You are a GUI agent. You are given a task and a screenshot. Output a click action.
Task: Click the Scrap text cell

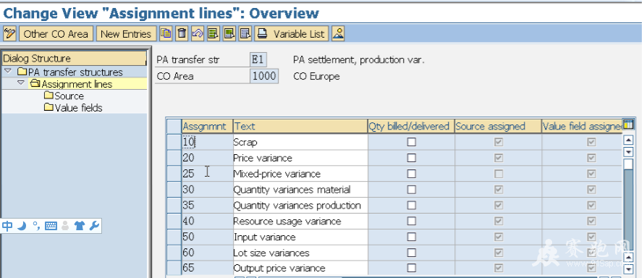(300, 142)
